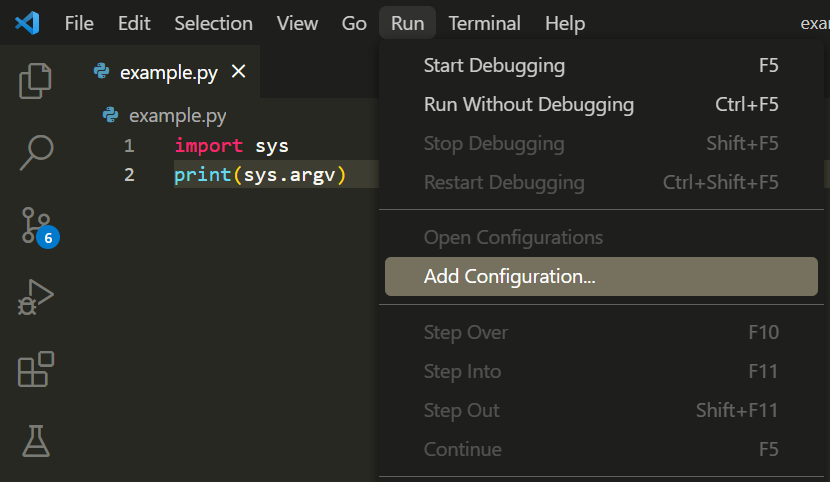
Task: Click the VS Code logo icon
Action: click(x=27, y=23)
